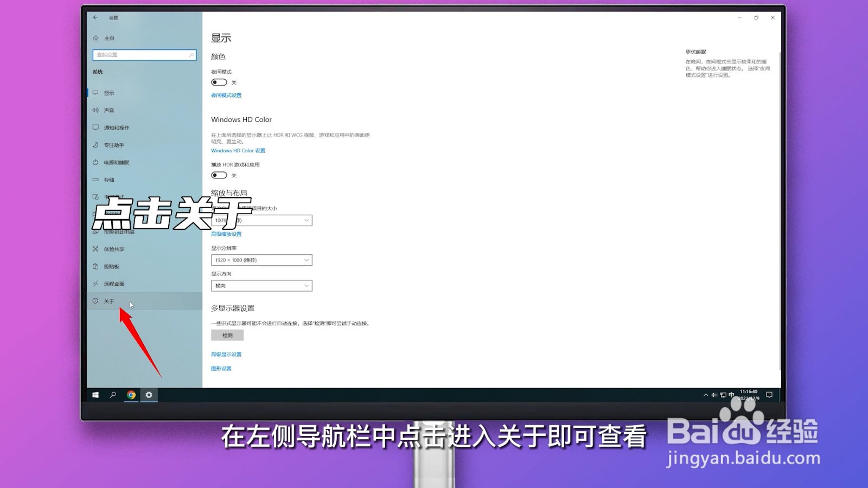Open 投影到此电脑 in sidebar
Screen dimensions: 868x488
144,232
